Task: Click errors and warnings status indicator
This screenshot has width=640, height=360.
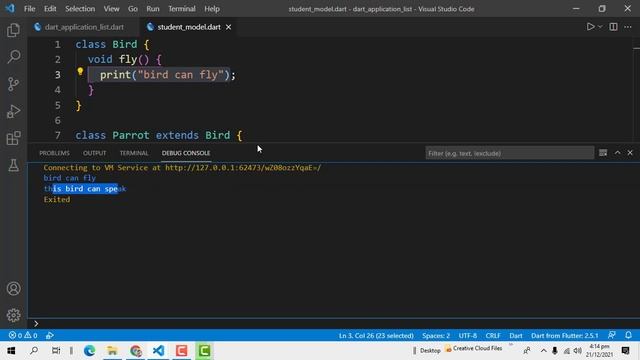Action: [x=23, y=336]
